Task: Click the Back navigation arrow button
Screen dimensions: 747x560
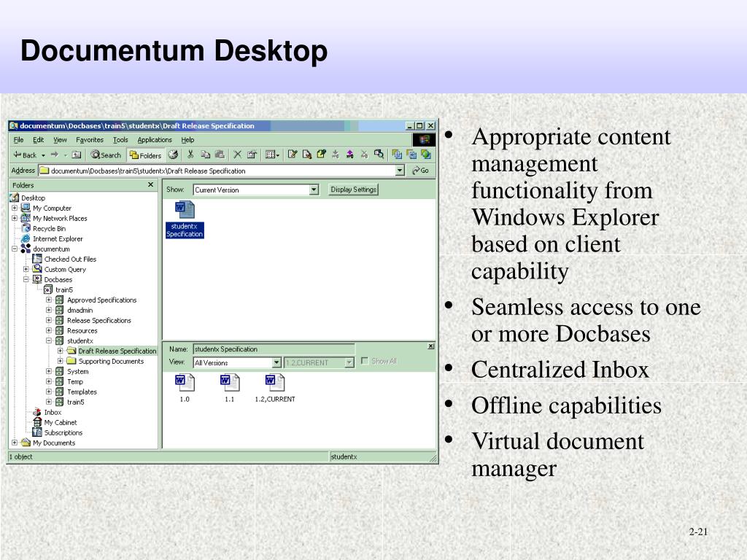Action: point(26,155)
